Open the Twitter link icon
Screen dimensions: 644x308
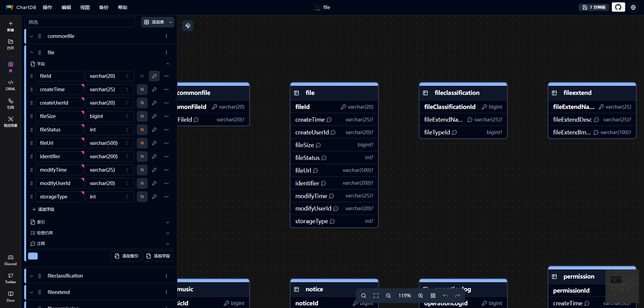pyautogui.click(x=10, y=278)
